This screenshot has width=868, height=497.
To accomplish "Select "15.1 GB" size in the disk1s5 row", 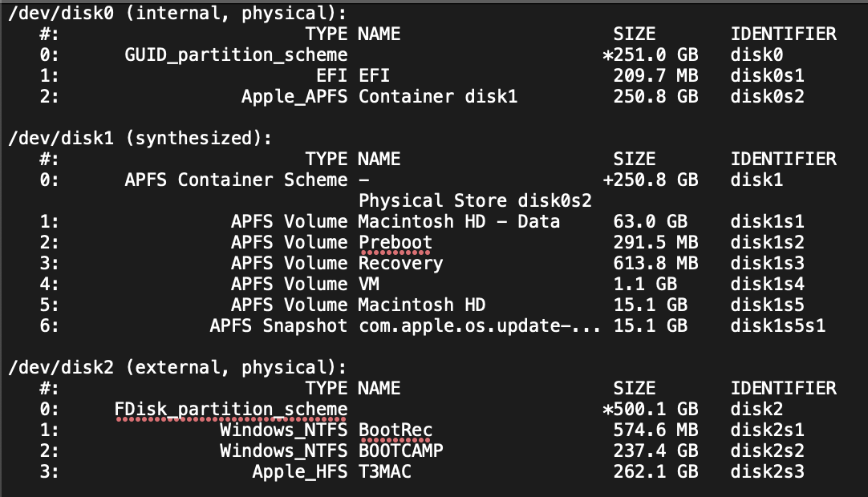I will 650,305.
